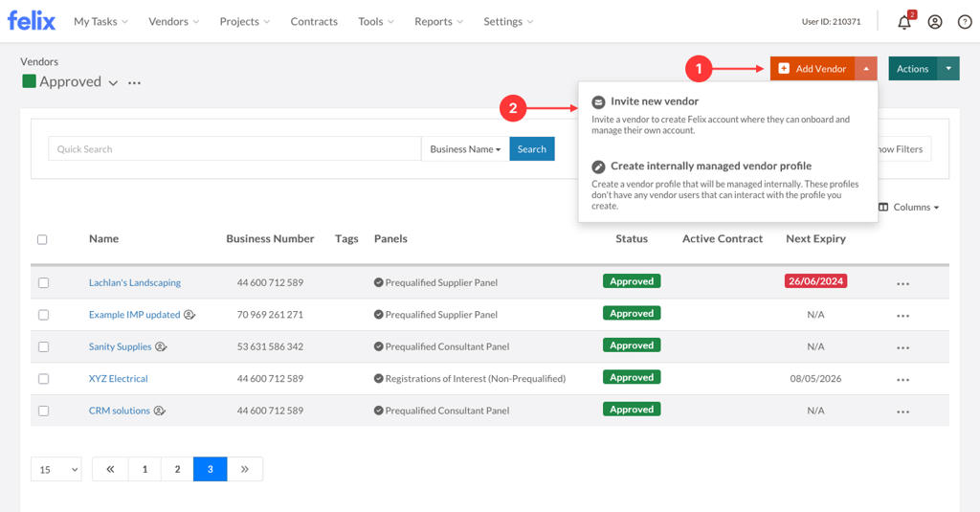Open the Actions dropdown arrow
The width and height of the screenshot is (980, 512).
(948, 69)
